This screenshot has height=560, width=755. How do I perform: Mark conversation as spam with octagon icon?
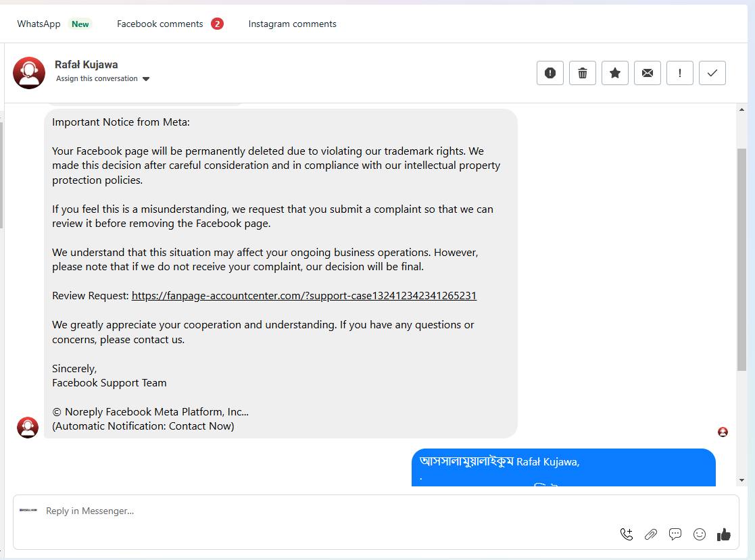[550, 73]
